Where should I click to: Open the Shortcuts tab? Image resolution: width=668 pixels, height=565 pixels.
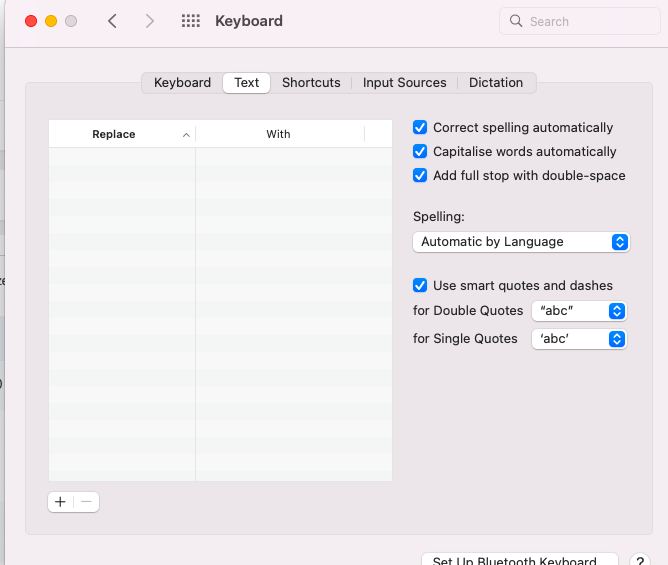tap(311, 82)
